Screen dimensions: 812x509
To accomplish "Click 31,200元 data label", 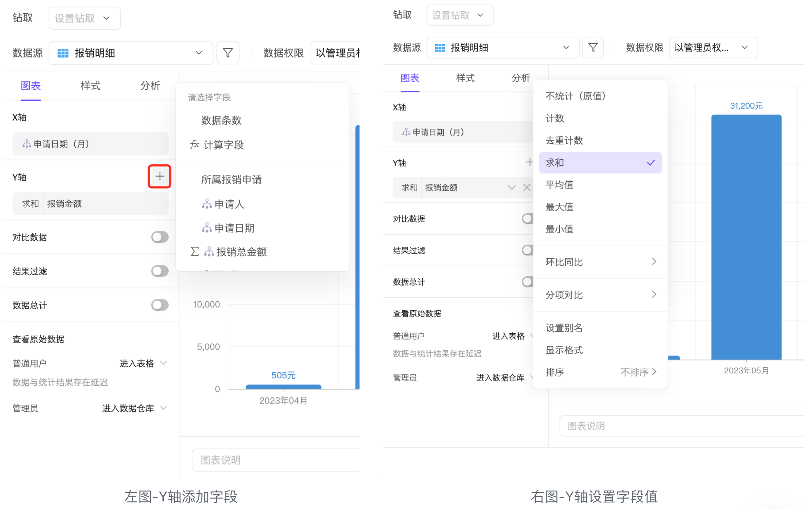I will pyautogui.click(x=746, y=106).
